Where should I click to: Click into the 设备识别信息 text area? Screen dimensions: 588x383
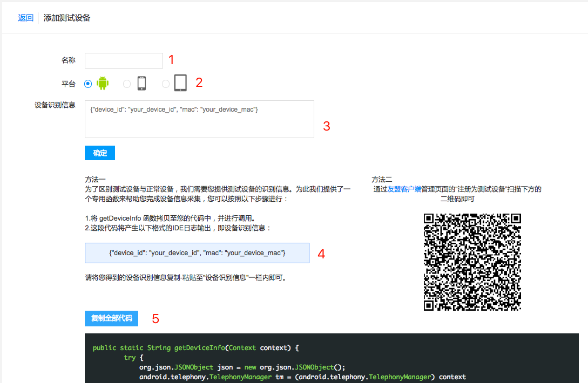tap(199, 119)
